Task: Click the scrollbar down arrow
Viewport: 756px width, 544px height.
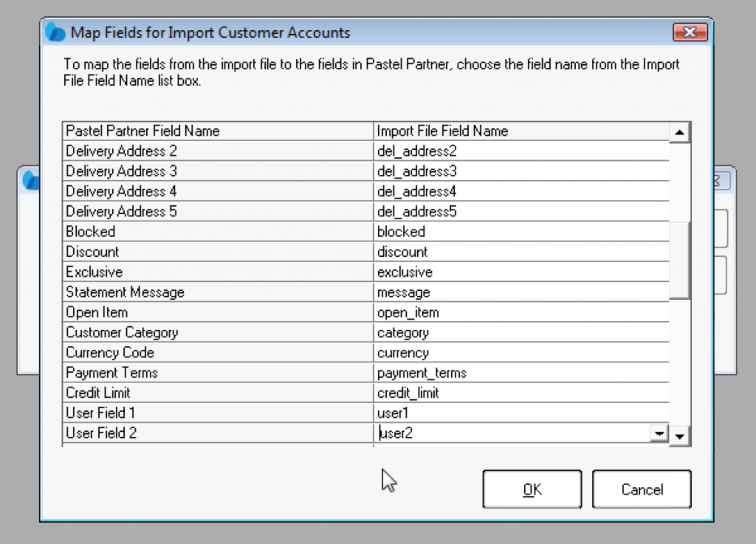Action: coord(679,436)
